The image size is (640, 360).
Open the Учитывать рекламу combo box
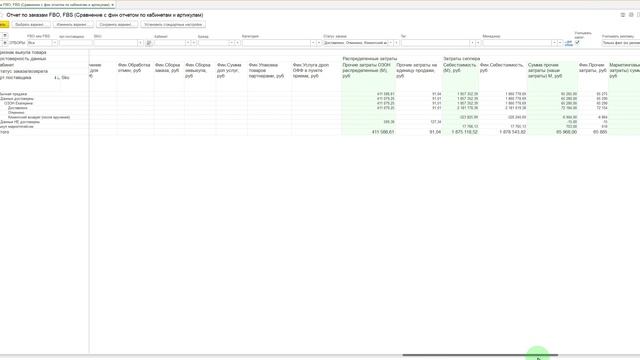621,43
